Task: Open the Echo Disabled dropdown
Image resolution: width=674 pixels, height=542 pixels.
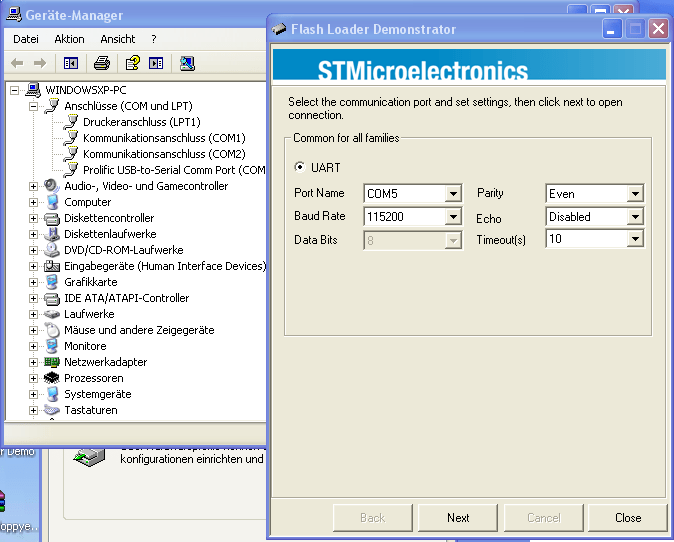Action: click(x=635, y=217)
